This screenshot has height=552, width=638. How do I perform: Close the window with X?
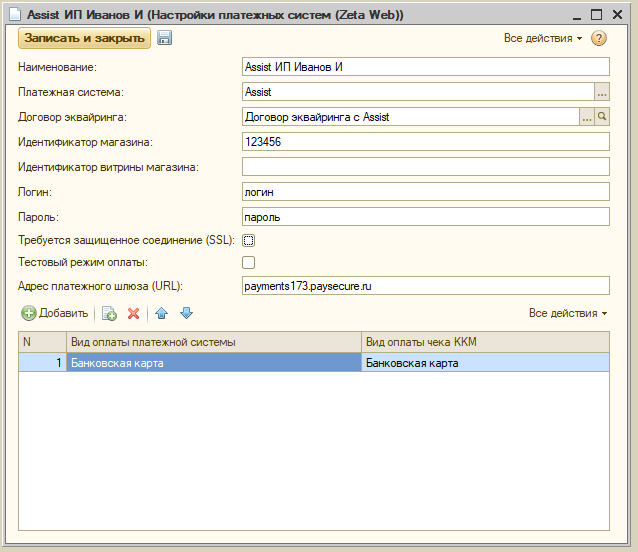(x=617, y=15)
